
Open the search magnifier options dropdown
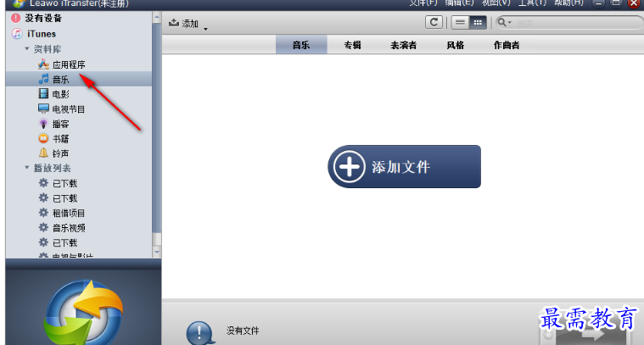504,22
